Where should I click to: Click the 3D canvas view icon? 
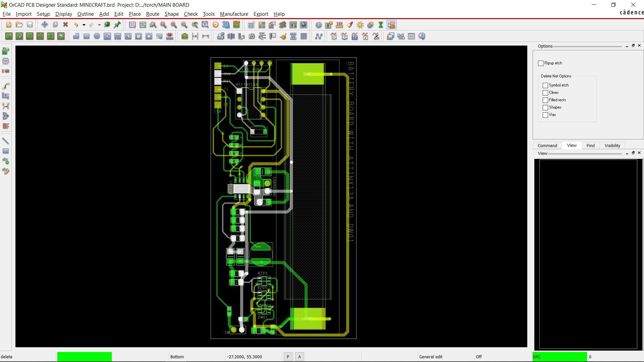click(226, 25)
